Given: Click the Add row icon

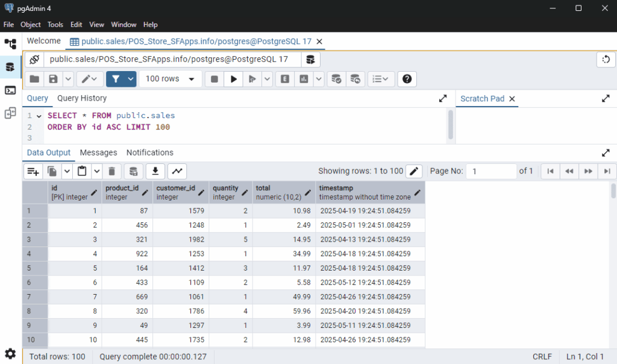Looking at the screenshot, I should point(33,171).
